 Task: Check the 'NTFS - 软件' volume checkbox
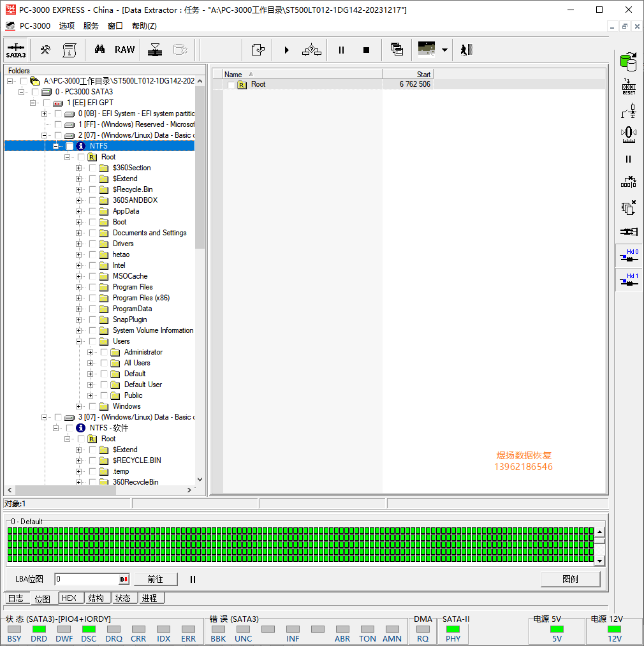click(70, 428)
